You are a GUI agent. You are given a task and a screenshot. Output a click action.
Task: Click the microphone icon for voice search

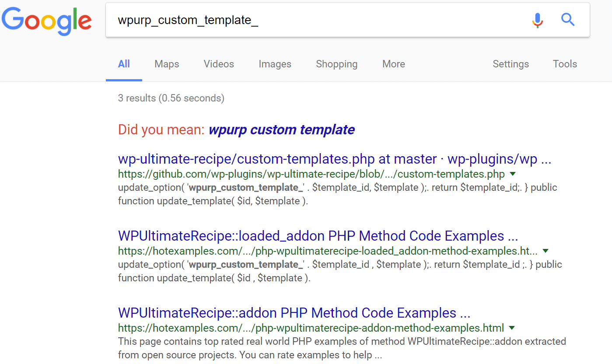coord(537,20)
